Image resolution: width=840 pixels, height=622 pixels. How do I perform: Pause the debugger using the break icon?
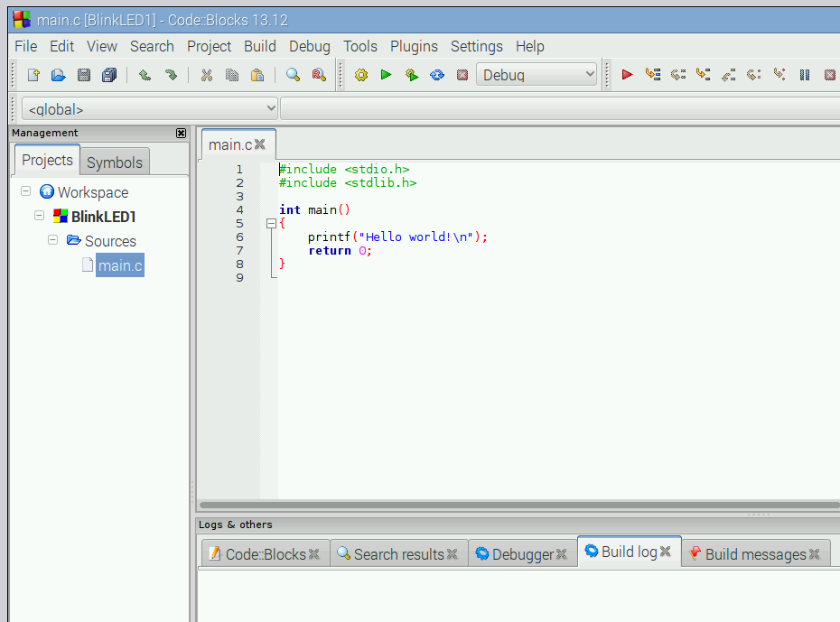(x=804, y=74)
